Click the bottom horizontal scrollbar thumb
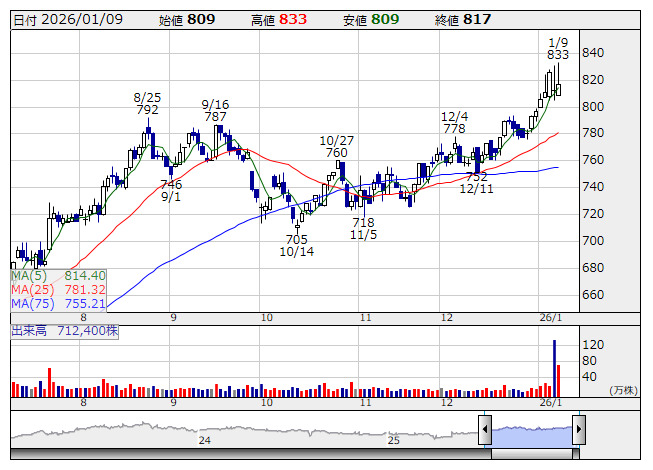Screen dimensions: 653x470 tap(532, 454)
